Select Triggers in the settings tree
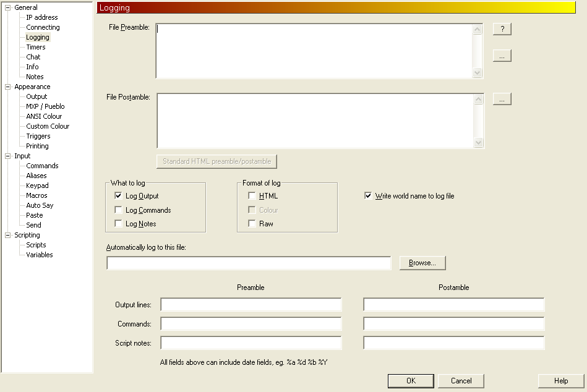Viewport: 587px width, 392px height. click(x=38, y=136)
